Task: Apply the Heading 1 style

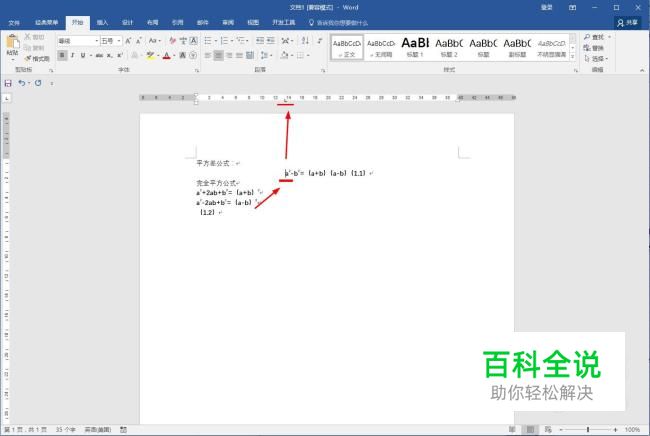Action: click(x=415, y=47)
